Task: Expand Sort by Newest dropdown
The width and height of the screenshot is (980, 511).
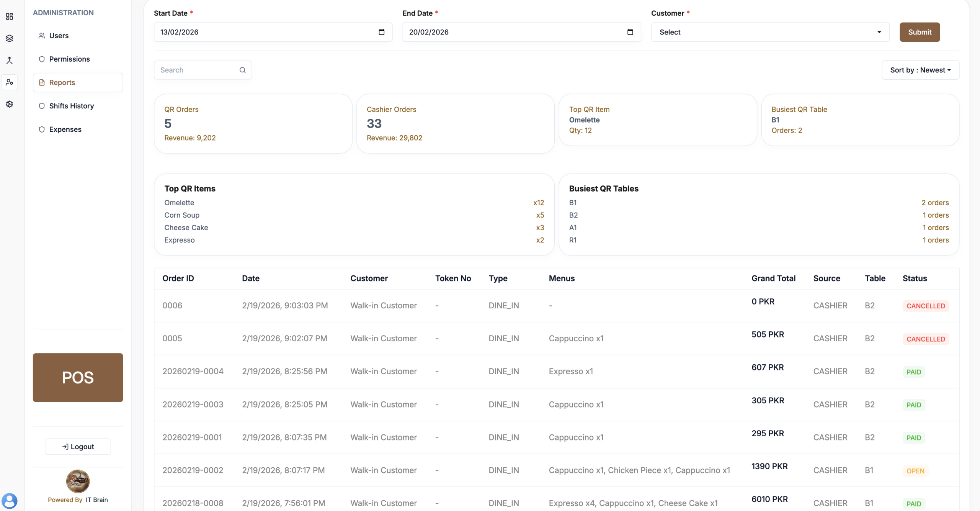Action: [920, 70]
